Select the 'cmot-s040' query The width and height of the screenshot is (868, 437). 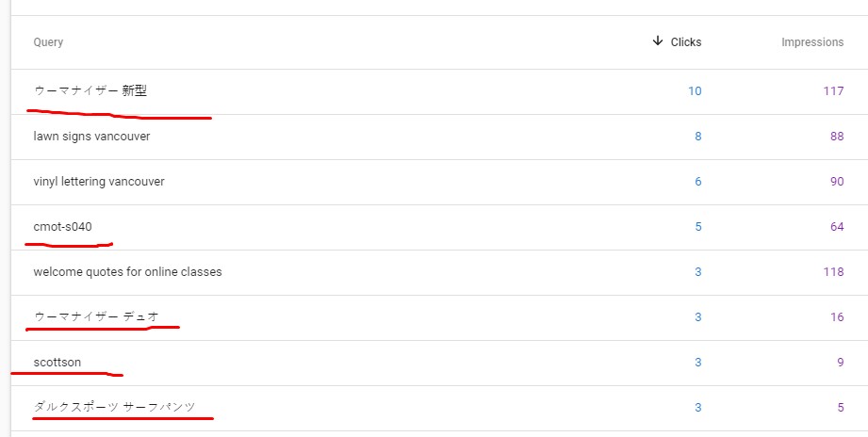62,227
